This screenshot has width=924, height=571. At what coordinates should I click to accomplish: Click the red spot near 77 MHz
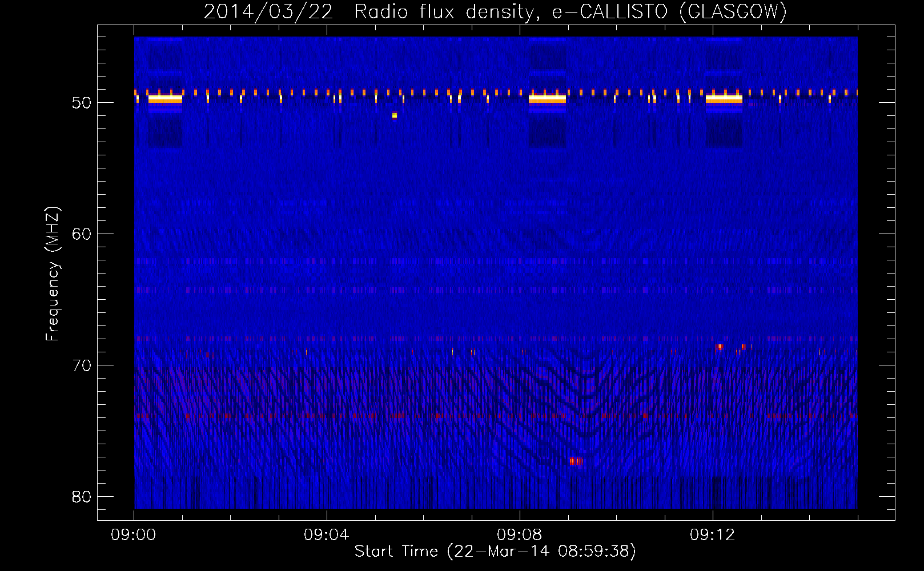[576, 461]
